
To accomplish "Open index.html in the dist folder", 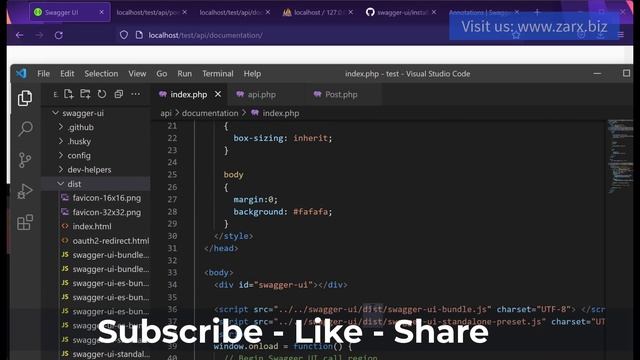I will click(x=92, y=226).
